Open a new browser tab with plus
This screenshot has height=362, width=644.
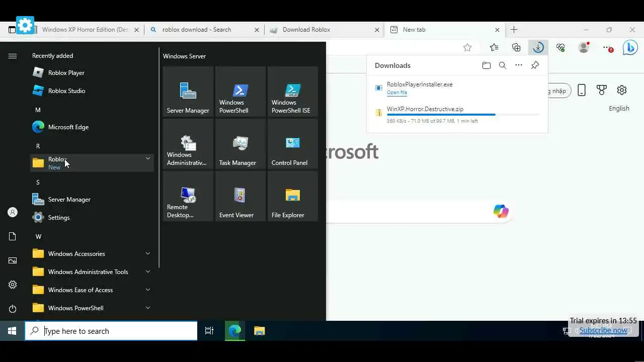[x=514, y=30]
